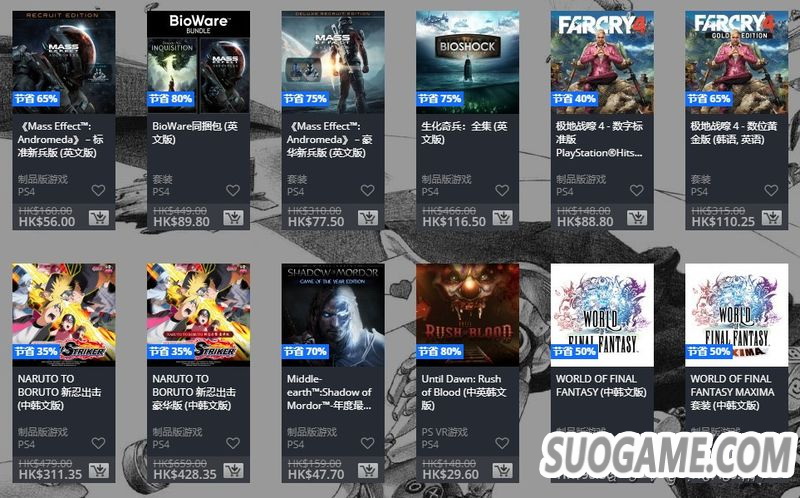This screenshot has height=498, width=800.
Task: Wishlist the BioWare bundle with heart icon
Action: tap(233, 190)
